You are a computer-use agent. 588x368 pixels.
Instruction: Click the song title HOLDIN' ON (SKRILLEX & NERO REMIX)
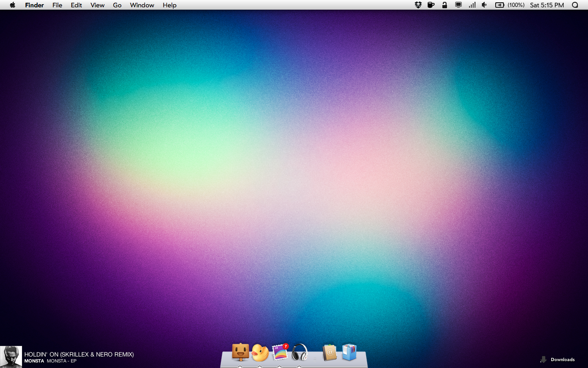pyautogui.click(x=79, y=354)
